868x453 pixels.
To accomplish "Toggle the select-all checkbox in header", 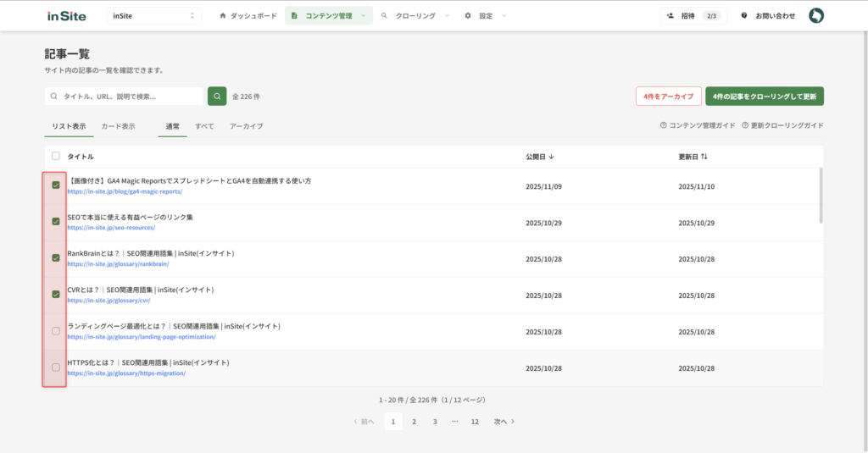I will [56, 156].
